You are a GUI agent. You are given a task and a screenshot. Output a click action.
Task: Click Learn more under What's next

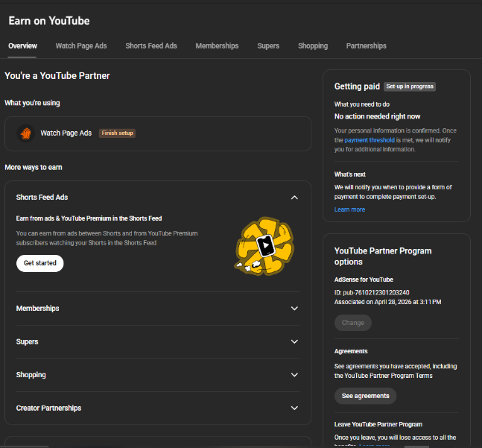click(x=349, y=209)
